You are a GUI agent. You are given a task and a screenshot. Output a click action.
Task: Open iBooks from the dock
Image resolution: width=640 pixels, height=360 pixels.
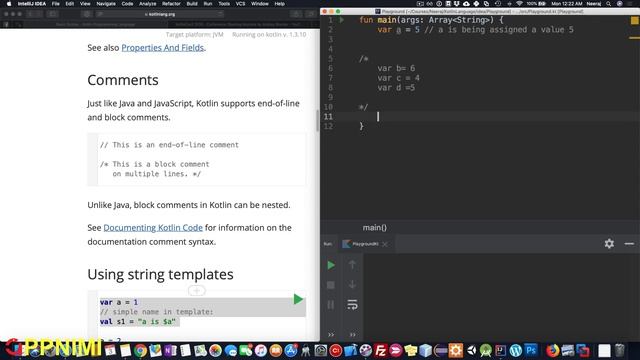(276, 350)
